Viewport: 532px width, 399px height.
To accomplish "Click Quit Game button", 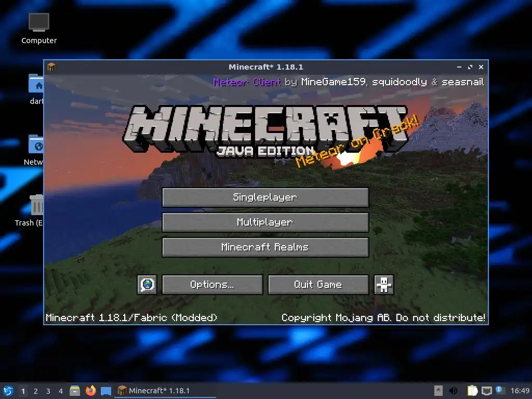I will pyautogui.click(x=318, y=284).
